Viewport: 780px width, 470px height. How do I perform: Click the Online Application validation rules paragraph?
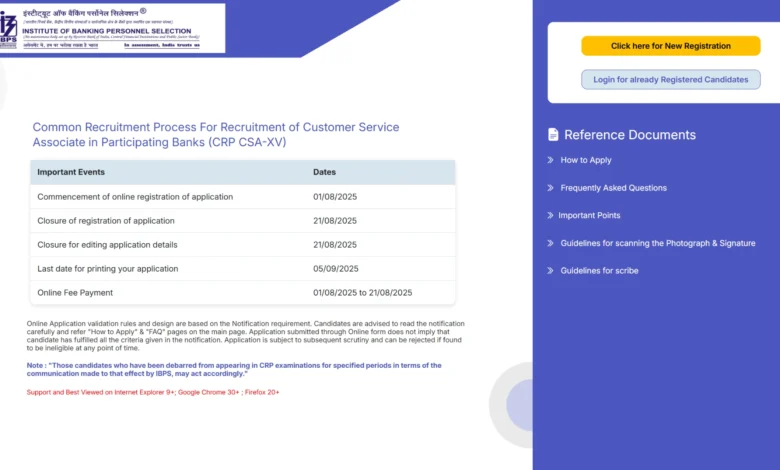(246, 336)
